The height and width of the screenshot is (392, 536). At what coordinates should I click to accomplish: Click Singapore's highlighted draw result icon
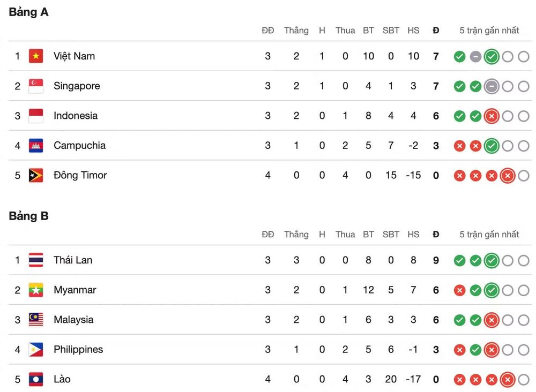tap(492, 86)
